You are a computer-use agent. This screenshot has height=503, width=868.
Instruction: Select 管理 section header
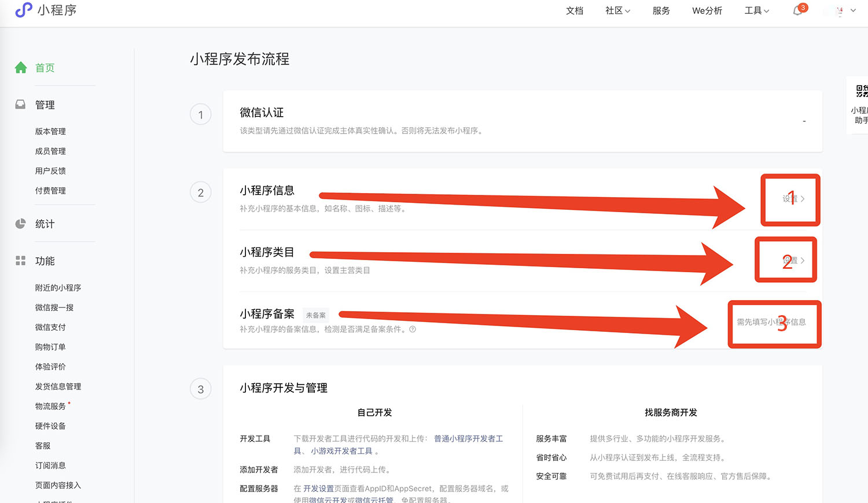click(x=45, y=105)
